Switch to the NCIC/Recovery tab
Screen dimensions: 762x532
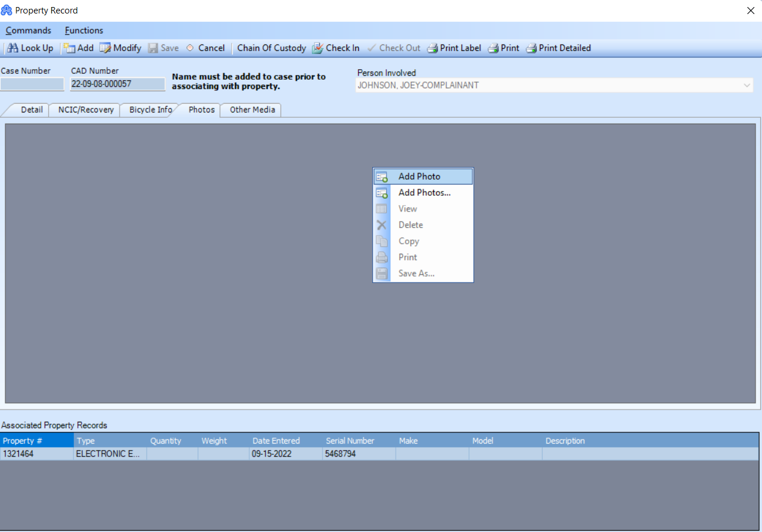(x=84, y=110)
